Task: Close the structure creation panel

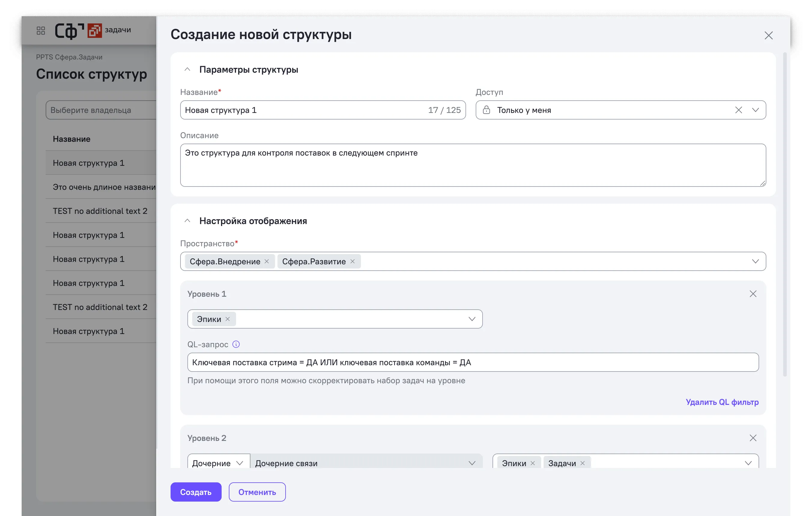Action: tap(768, 35)
